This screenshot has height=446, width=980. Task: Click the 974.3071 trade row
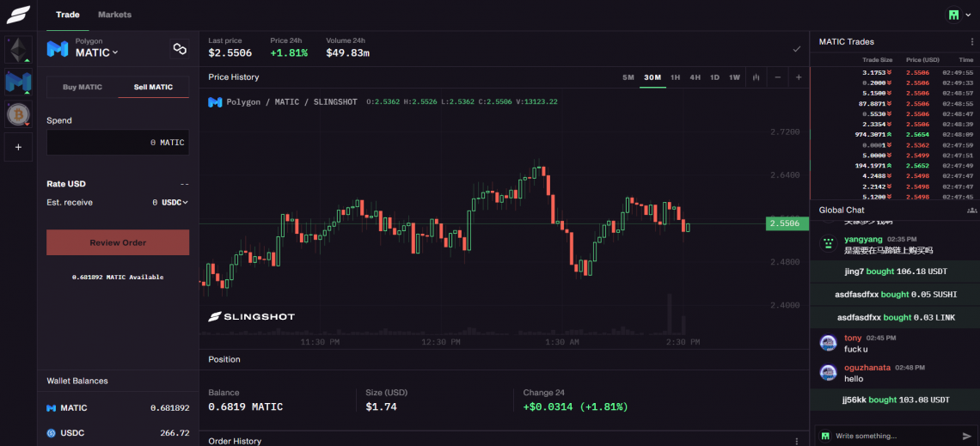(x=894, y=134)
